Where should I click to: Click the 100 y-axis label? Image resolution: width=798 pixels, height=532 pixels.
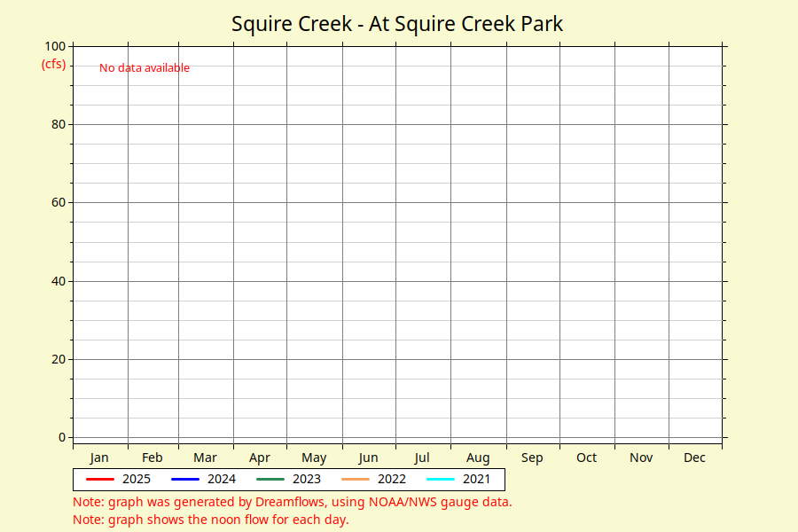tap(55, 46)
